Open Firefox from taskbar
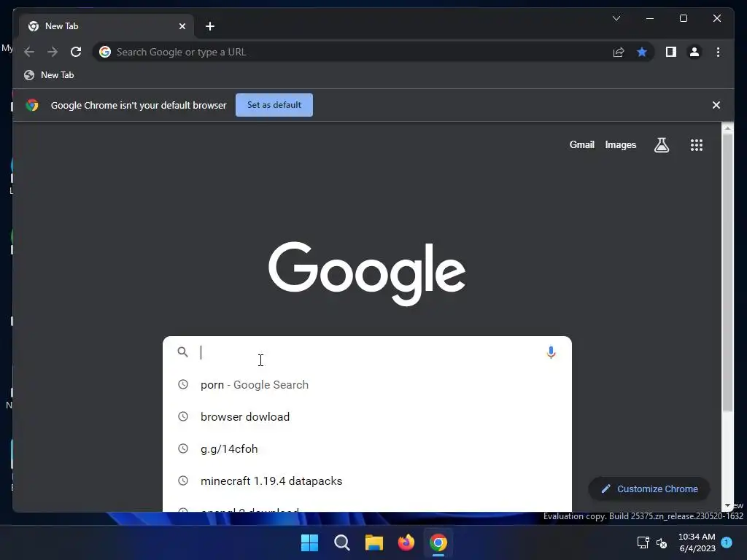This screenshot has height=560, width=747. [406, 542]
